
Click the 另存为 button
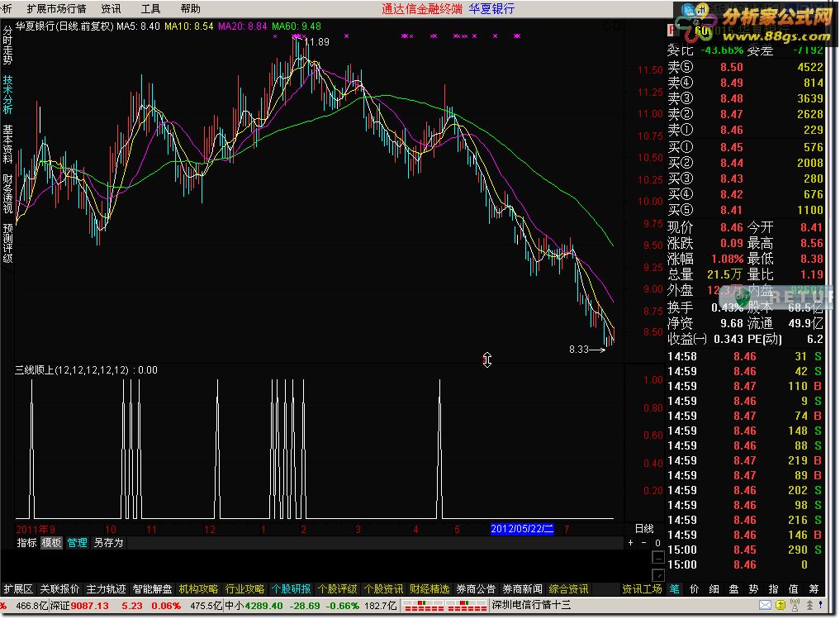tap(109, 543)
